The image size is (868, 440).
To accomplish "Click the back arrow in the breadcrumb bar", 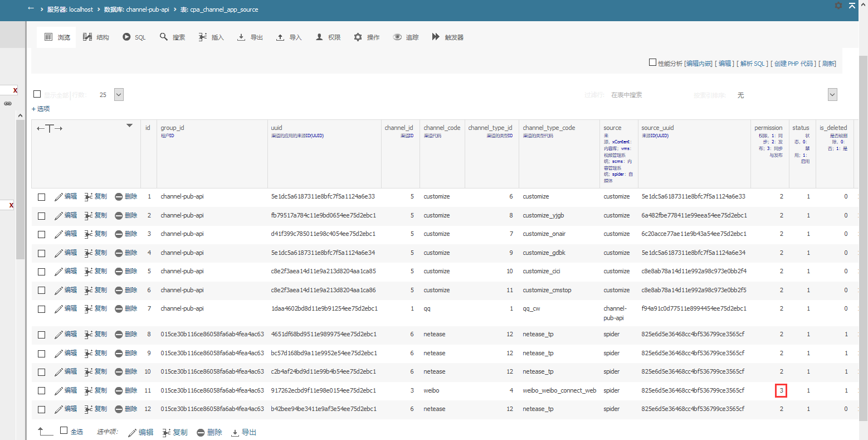I will pos(31,8).
